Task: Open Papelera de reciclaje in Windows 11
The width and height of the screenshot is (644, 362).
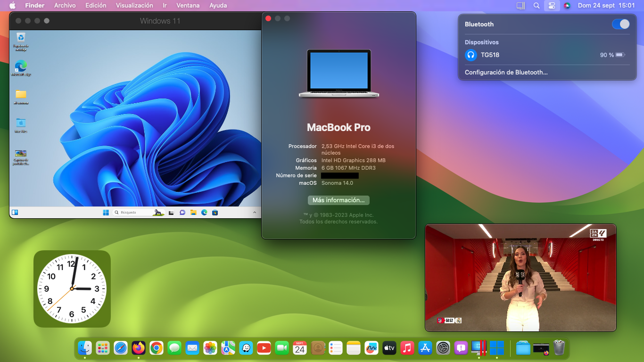Action: [21, 41]
